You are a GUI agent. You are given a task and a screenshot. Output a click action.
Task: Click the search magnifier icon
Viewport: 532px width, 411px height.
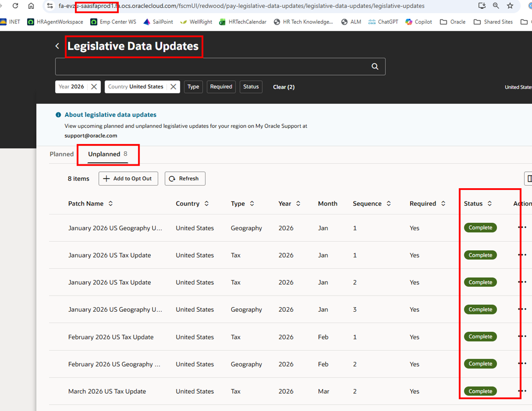coord(375,66)
